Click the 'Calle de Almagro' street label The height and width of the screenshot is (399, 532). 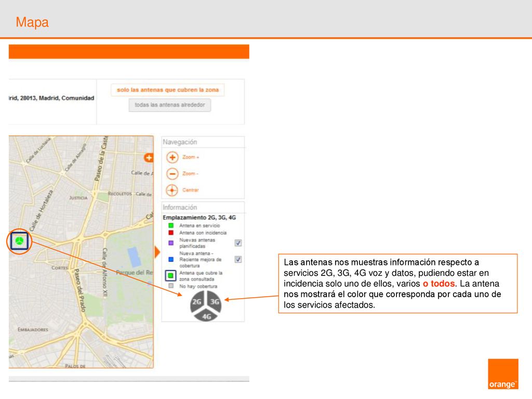point(76,157)
